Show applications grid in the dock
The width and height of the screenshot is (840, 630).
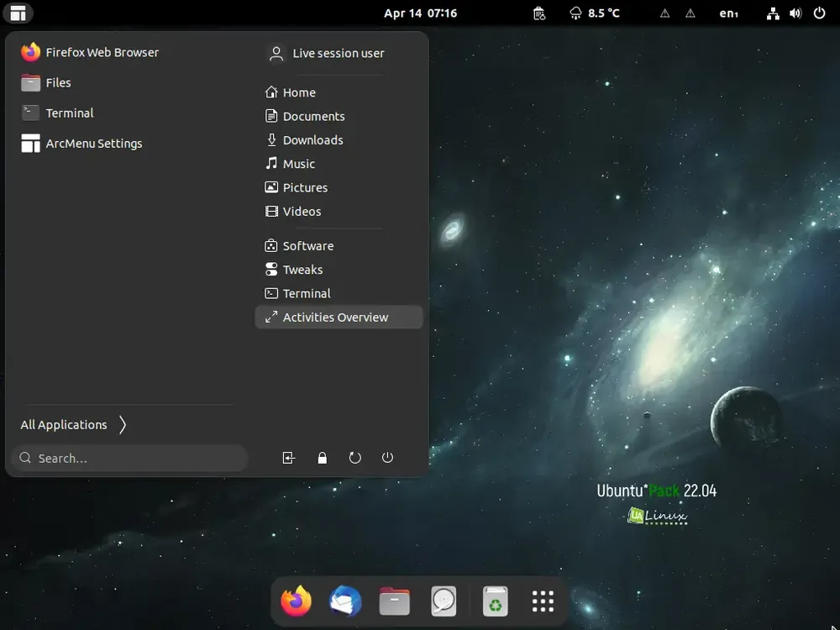(543, 601)
